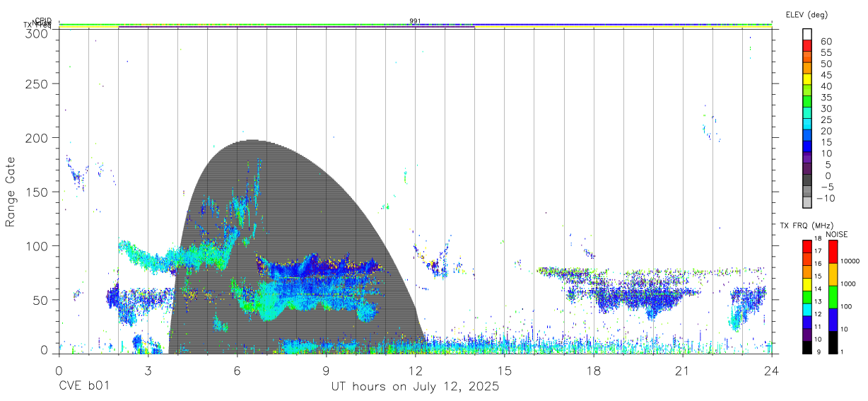Click the cyan swatch in TX FRQ colorbar

807,309
